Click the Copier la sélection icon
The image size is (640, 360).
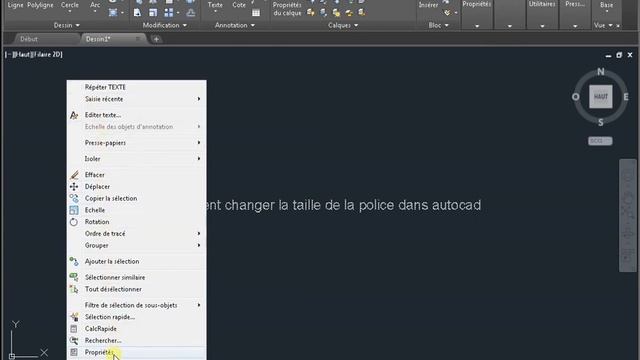74,198
